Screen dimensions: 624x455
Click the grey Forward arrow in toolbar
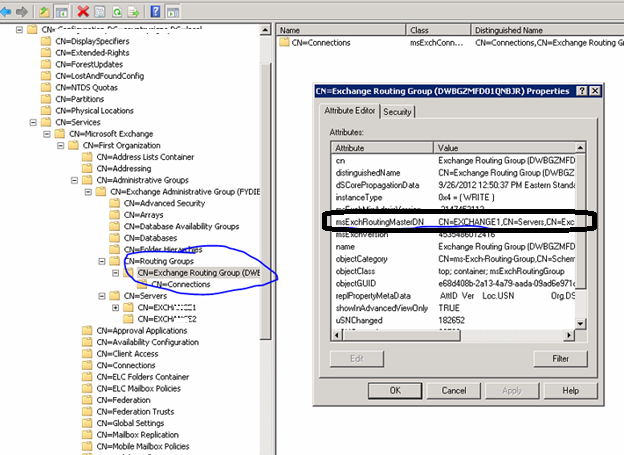(x=22, y=12)
